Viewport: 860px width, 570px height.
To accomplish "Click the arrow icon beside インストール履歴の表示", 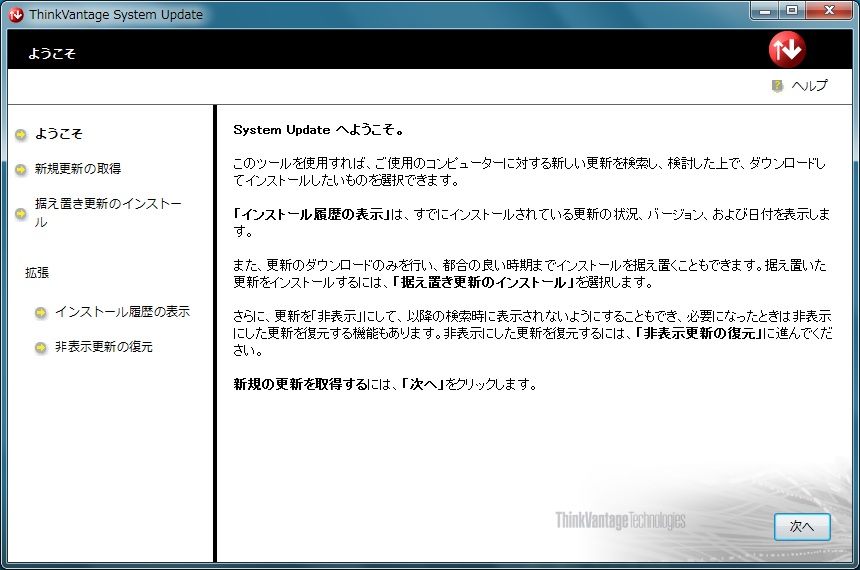I will [41, 312].
